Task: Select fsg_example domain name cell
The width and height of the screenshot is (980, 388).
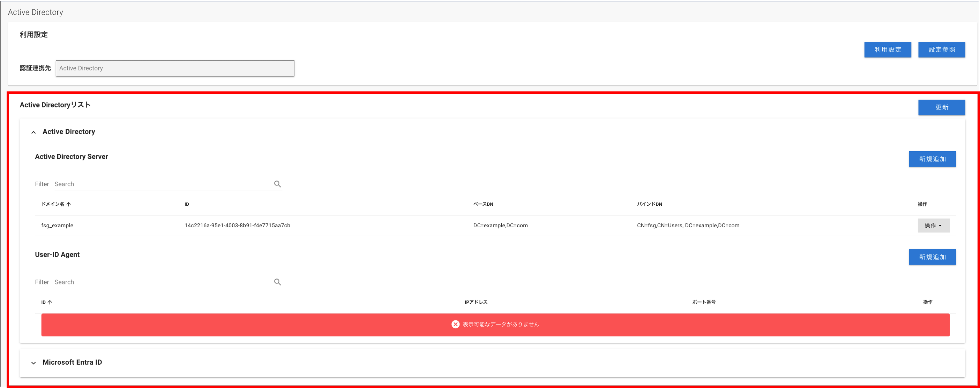Action: click(57, 225)
